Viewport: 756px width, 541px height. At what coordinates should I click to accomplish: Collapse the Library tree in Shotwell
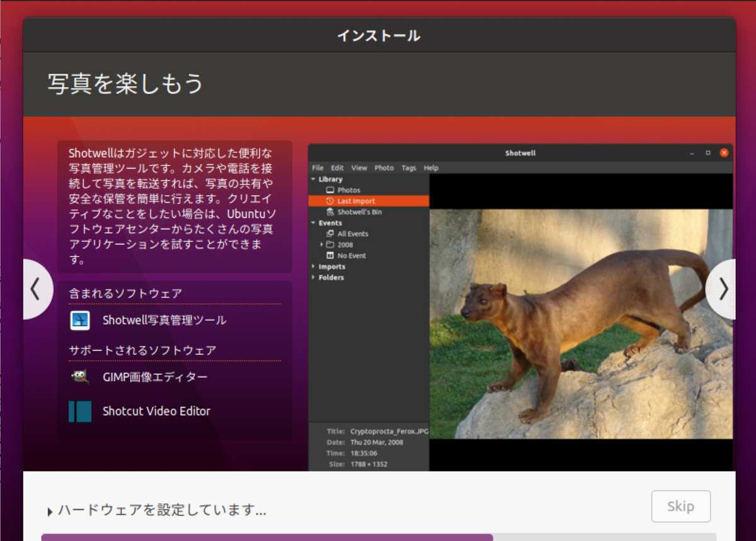[x=313, y=179]
